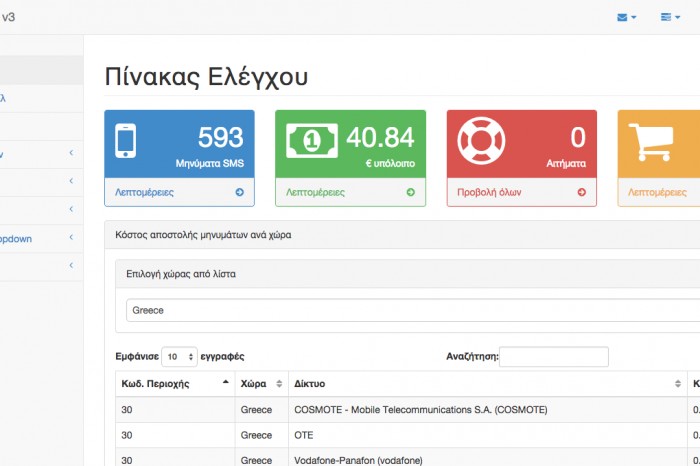Sort table by Δίκτυο column
The width and height of the screenshot is (700, 466).
point(488,384)
